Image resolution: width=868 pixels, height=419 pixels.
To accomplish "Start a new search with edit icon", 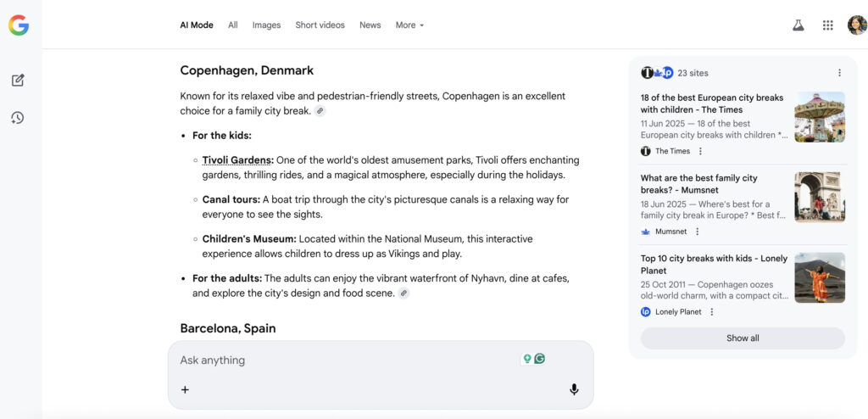I will coord(18,81).
